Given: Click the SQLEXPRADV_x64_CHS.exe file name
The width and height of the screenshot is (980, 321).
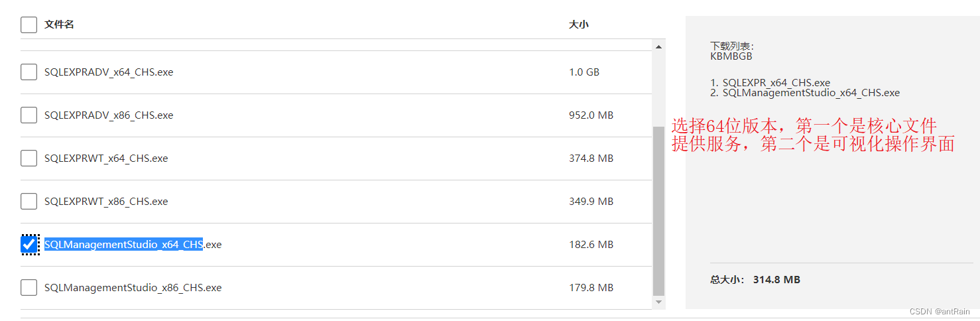Looking at the screenshot, I should pyautogui.click(x=109, y=72).
